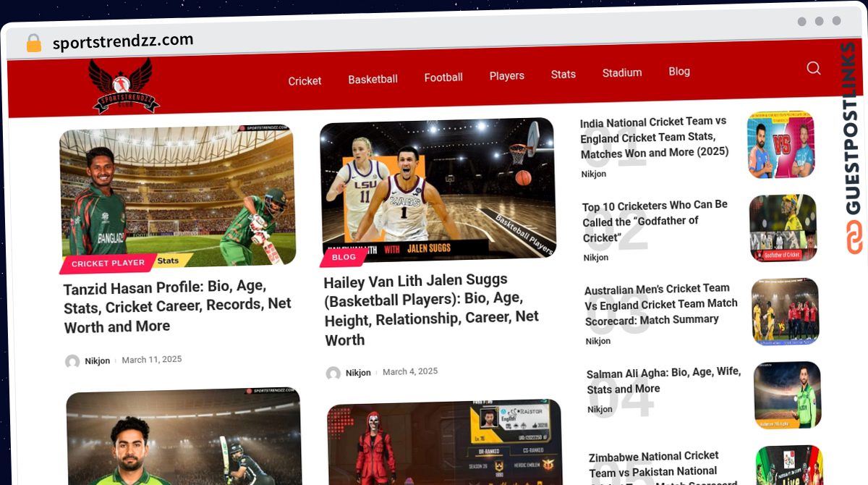
Task: Open the Cricket menu item
Action: pyautogui.click(x=305, y=81)
